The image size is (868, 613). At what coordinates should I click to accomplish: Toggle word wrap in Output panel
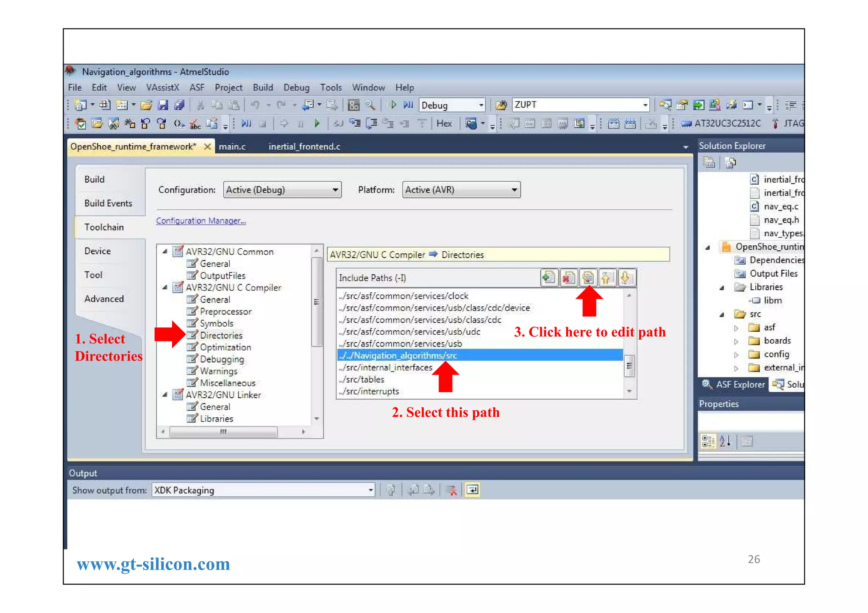click(x=472, y=490)
